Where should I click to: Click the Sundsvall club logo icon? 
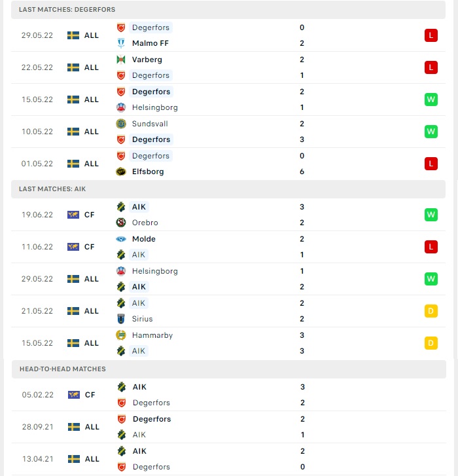click(121, 124)
